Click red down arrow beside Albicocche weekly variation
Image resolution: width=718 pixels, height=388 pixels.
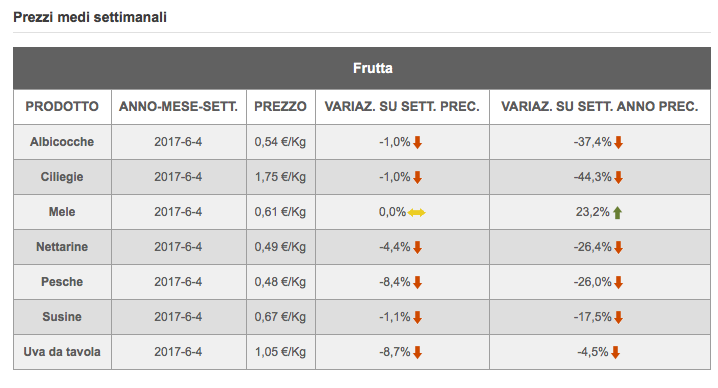pos(417,142)
